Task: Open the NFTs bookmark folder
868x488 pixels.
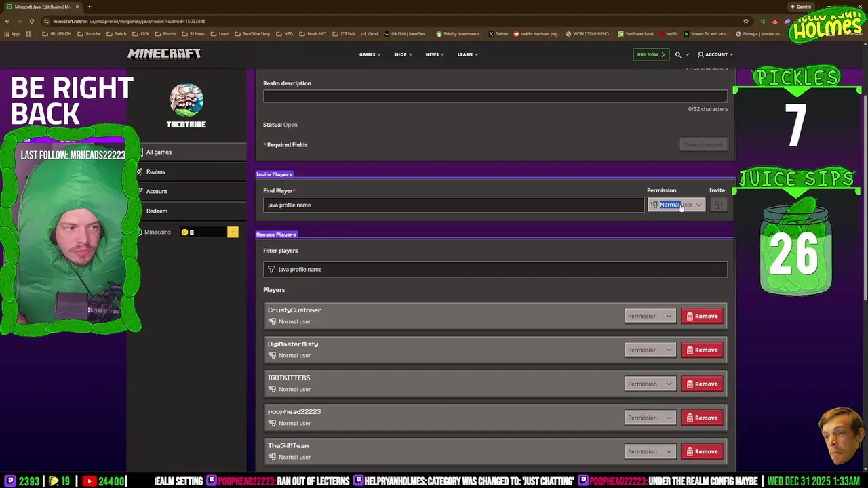Action: click(x=285, y=34)
